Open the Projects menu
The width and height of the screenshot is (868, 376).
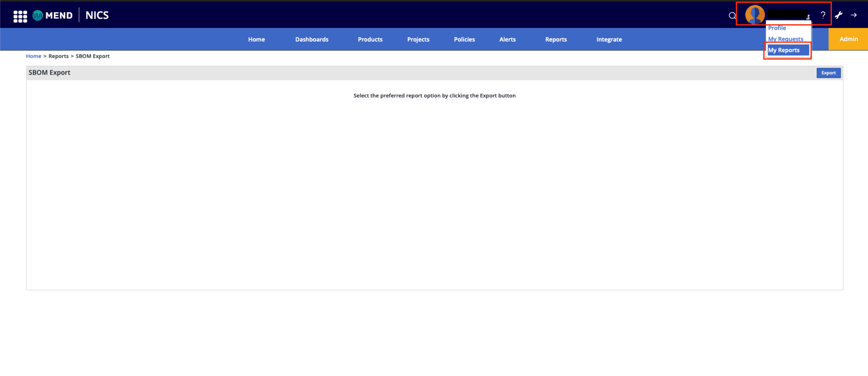point(418,39)
